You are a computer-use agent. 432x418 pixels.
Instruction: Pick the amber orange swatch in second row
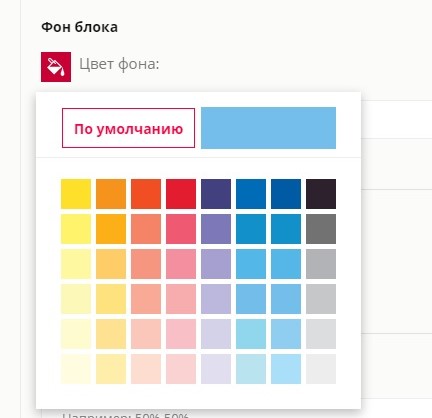click(111, 229)
